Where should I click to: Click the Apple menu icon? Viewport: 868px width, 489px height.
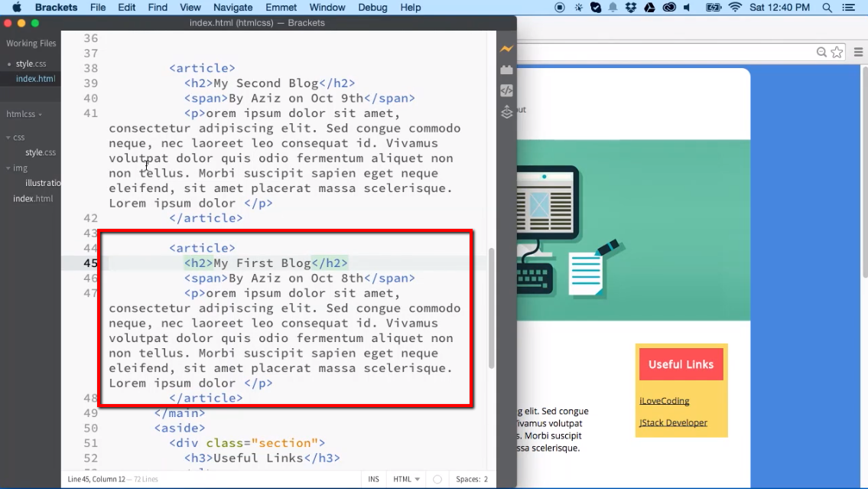point(16,8)
